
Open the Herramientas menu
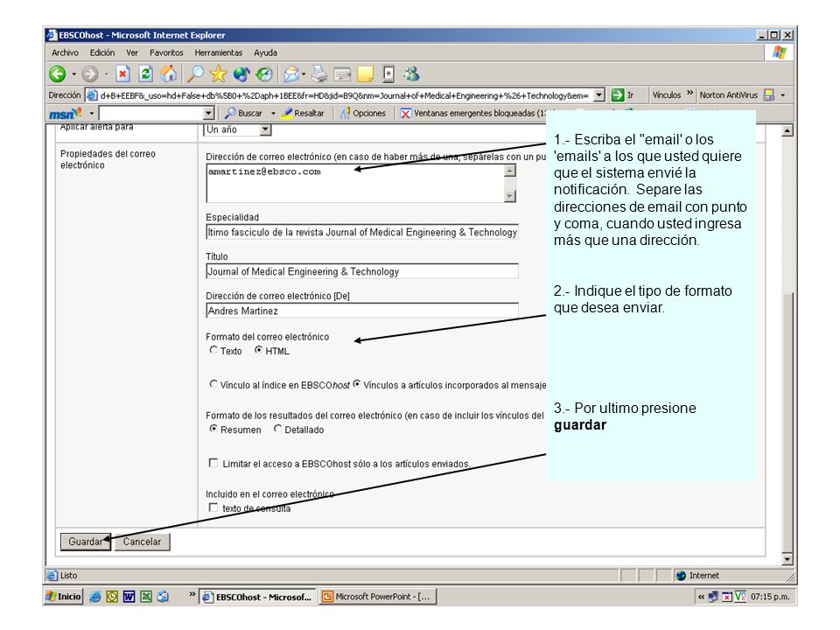pyautogui.click(x=219, y=52)
